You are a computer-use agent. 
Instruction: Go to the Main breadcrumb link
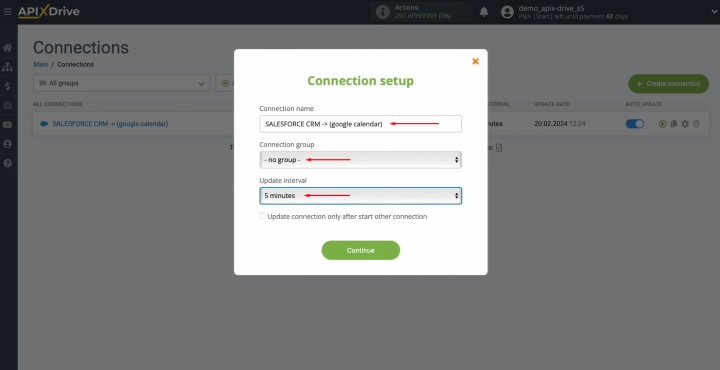[x=40, y=64]
